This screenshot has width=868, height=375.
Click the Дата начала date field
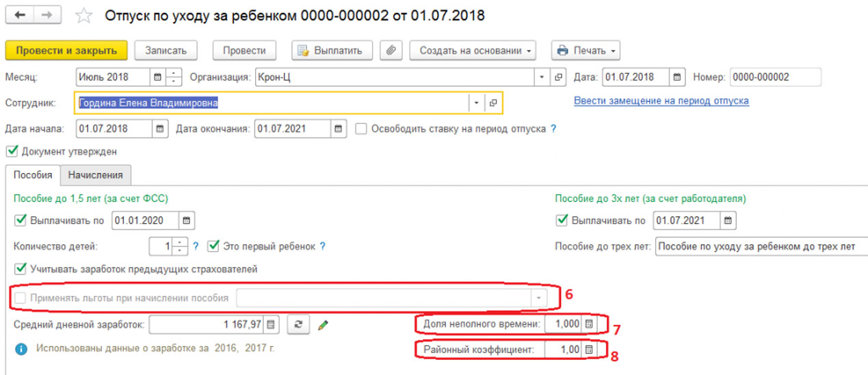click(114, 128)
